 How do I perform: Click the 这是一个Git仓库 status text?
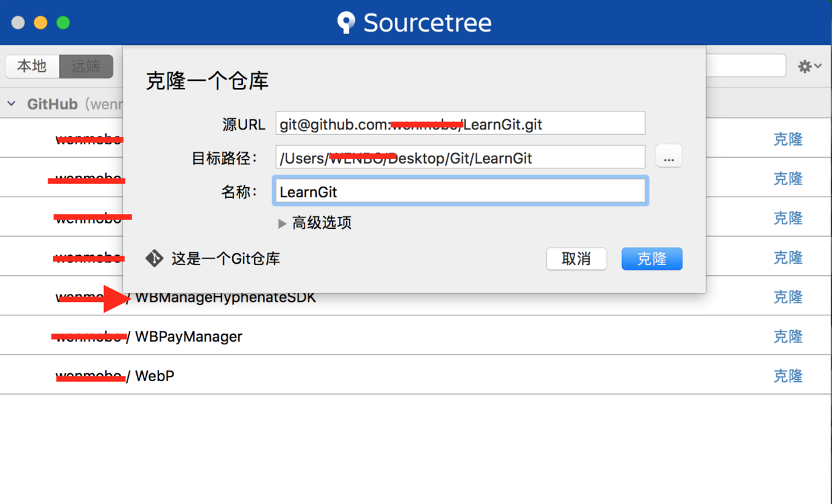225,259
